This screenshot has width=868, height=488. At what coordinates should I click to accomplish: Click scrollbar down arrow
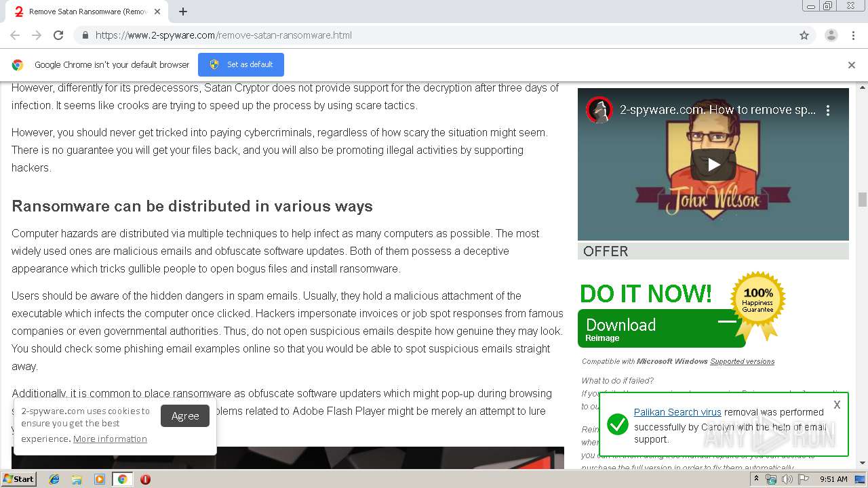click(x=863, y=464)
